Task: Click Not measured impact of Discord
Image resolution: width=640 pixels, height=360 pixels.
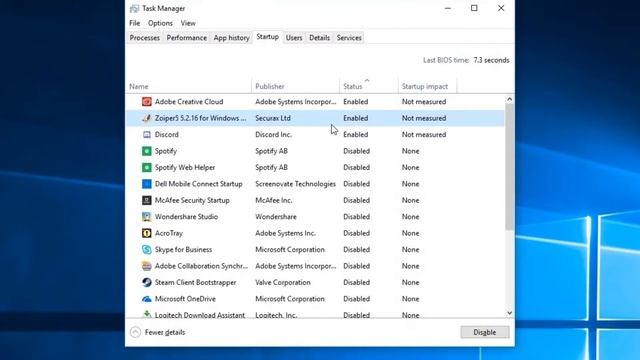Action: [x=424, y=134]
